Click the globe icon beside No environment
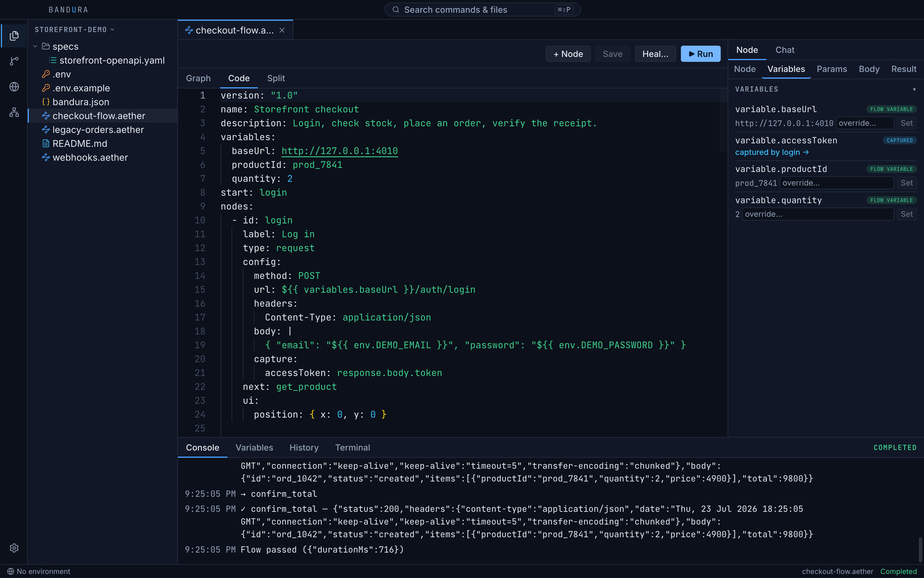This screenshot has height=578, width=924. tap(10, 572)
